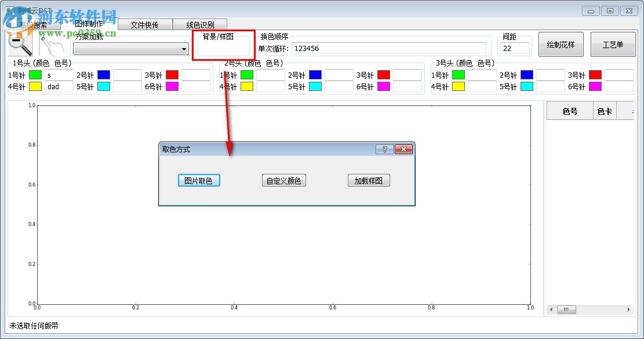Click the 绘制花样 button
The height and width of the screenshot is (339, 644).
pos(560,44)
